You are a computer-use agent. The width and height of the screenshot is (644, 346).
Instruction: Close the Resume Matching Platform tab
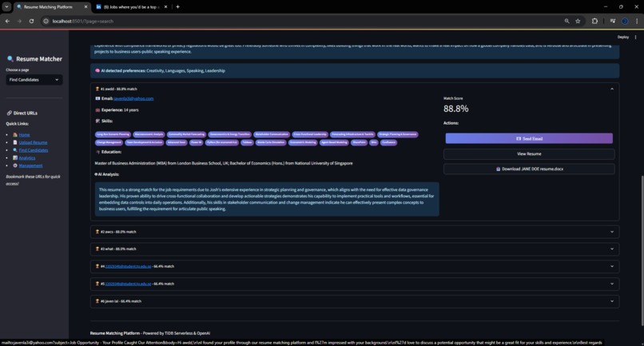click(85, 6)
